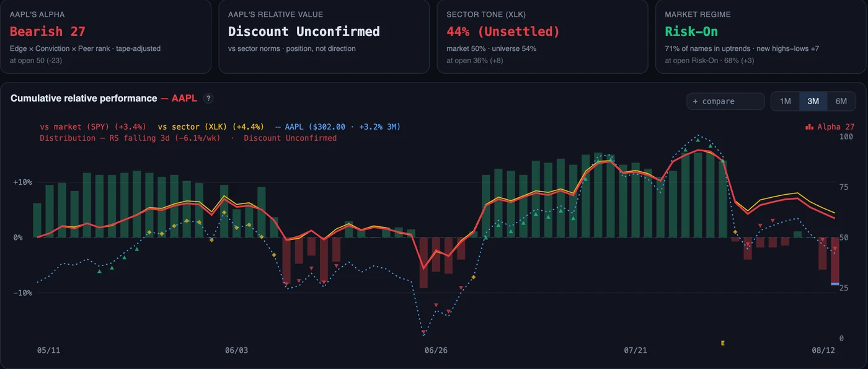Screen dimensions: 868x369
Task: Click the '+10%' left axis label
Action: click(x=22, y=182)
